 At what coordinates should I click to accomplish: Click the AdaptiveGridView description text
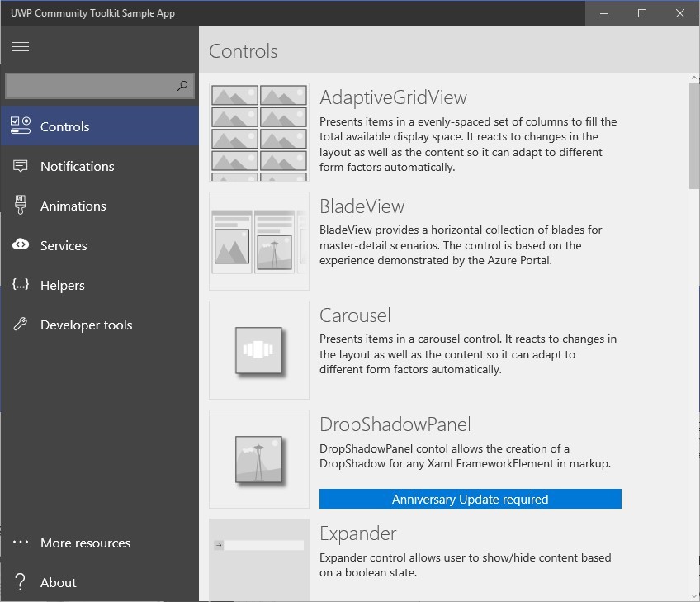click(468, 145)
